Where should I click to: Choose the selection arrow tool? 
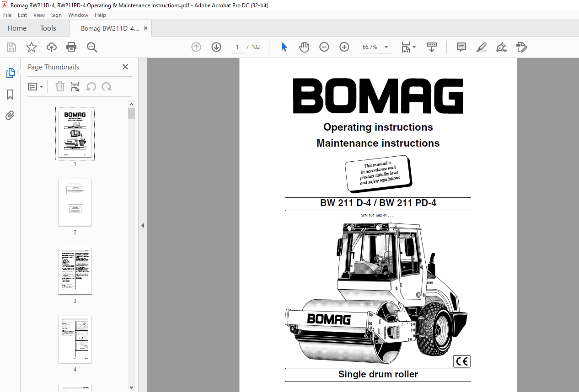point(284,47)
